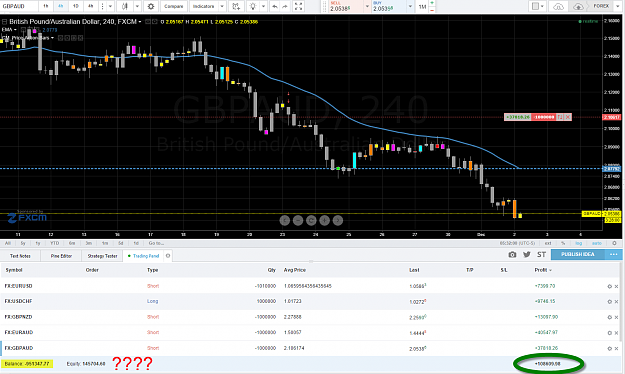Click the 1M order quantity field

click(x=422, y=6)
